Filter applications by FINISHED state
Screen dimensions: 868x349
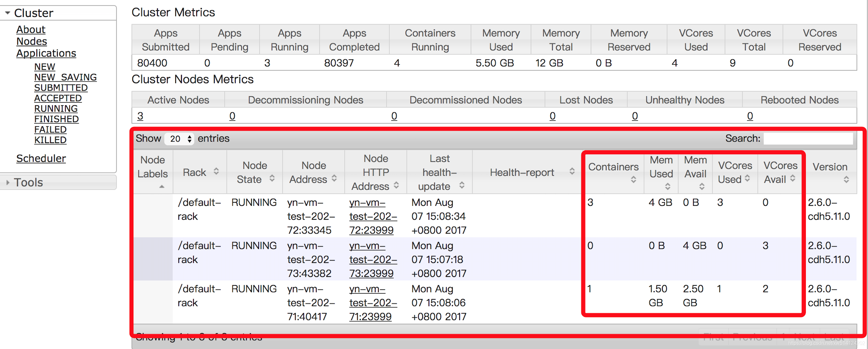(56, 119)
